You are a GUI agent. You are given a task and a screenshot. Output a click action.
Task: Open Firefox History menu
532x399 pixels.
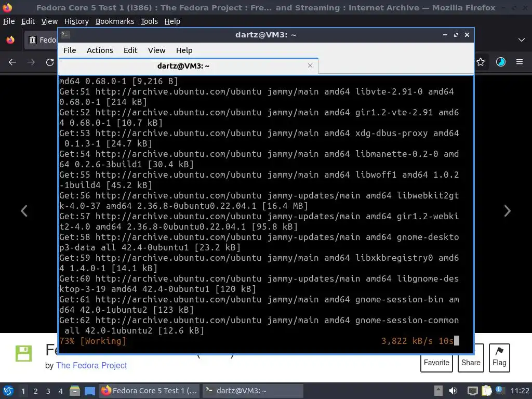76,21
